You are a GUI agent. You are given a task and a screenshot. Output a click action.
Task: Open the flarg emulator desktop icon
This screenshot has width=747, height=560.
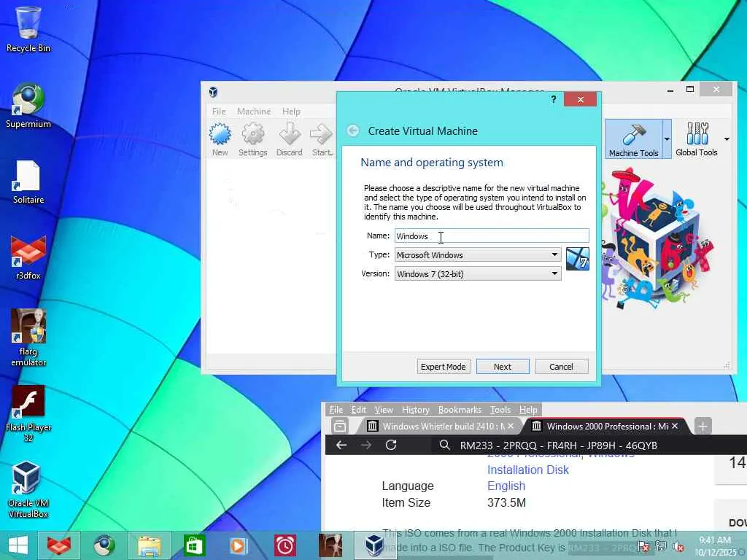coord(28,337)
